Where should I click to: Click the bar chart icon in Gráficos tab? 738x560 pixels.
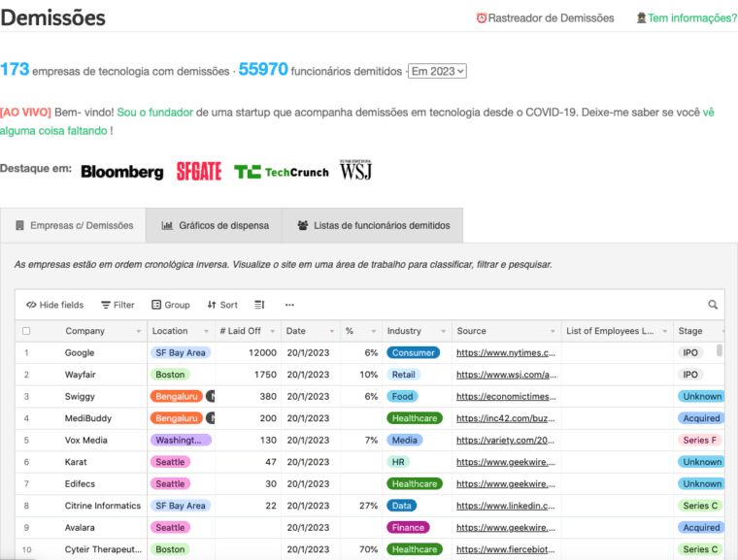point(167,225)
